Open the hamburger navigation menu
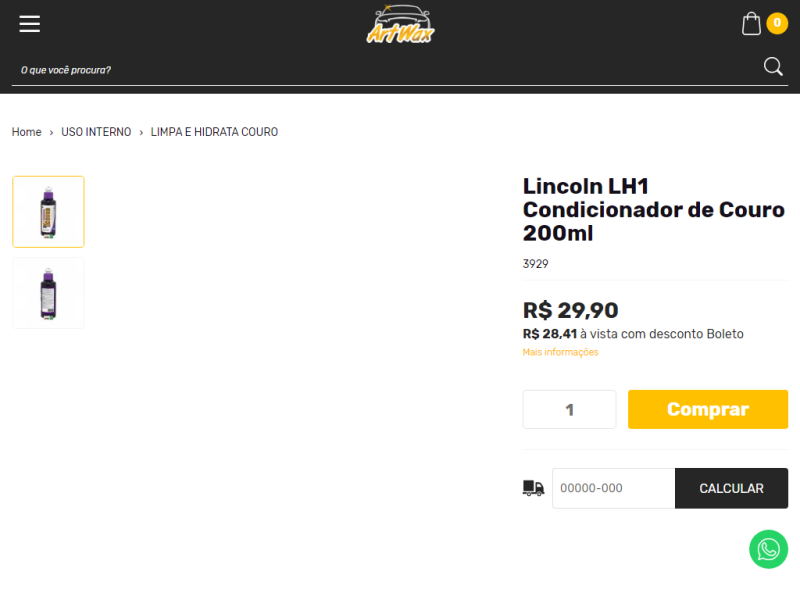This screenshot has width=800, height=600. [x=30, y=23]
